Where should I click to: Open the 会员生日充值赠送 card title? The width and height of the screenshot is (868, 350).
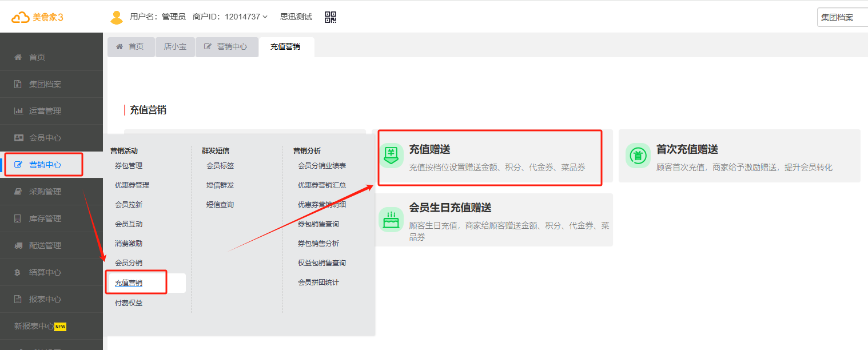click(450, 208)
